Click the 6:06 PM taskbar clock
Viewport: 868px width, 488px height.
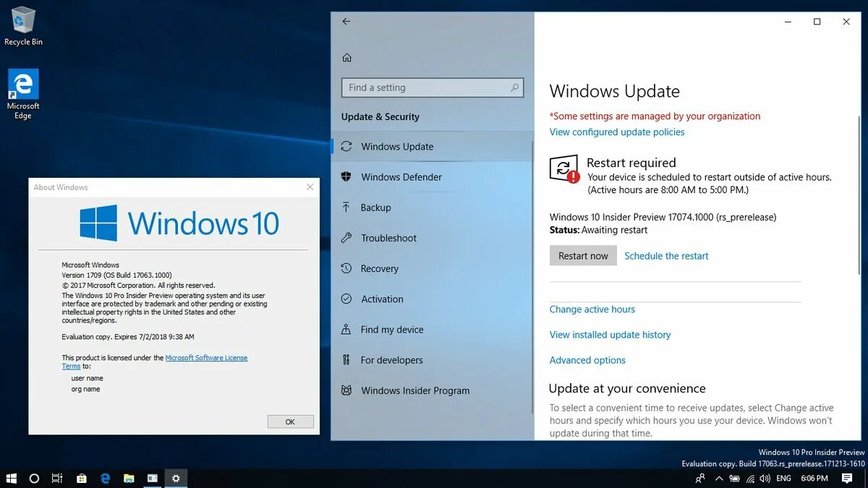[814, 479]
